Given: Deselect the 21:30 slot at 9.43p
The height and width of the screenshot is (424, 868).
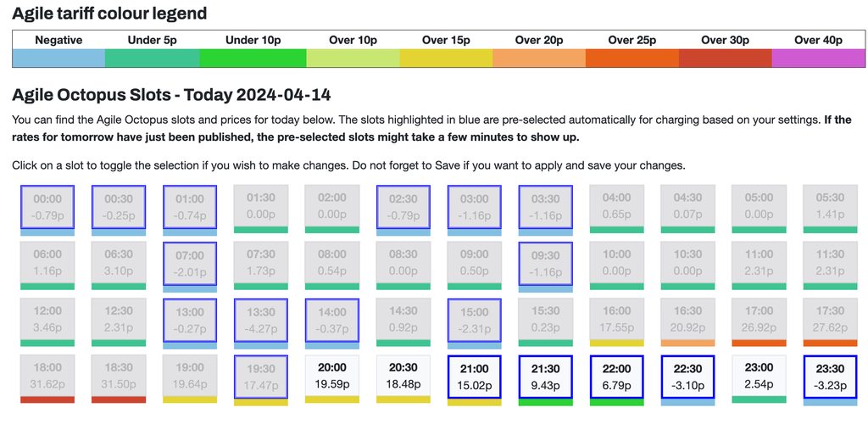Looking at the screenshot, I should (x=545, y=376).
